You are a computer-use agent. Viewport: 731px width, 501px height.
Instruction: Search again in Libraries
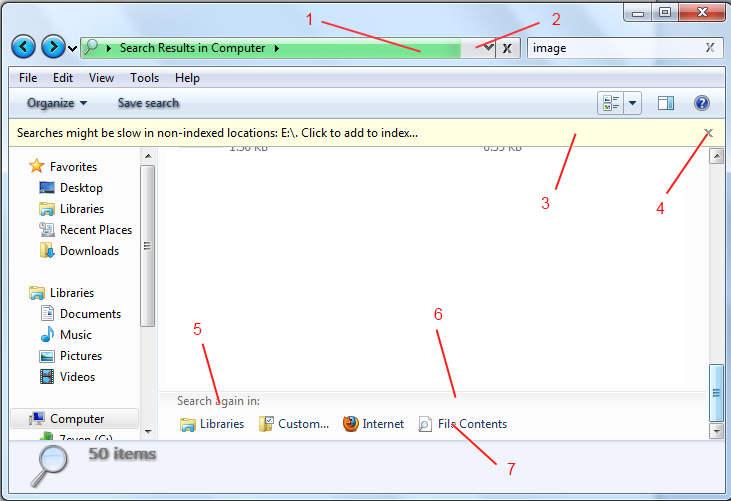click(212, 424)
